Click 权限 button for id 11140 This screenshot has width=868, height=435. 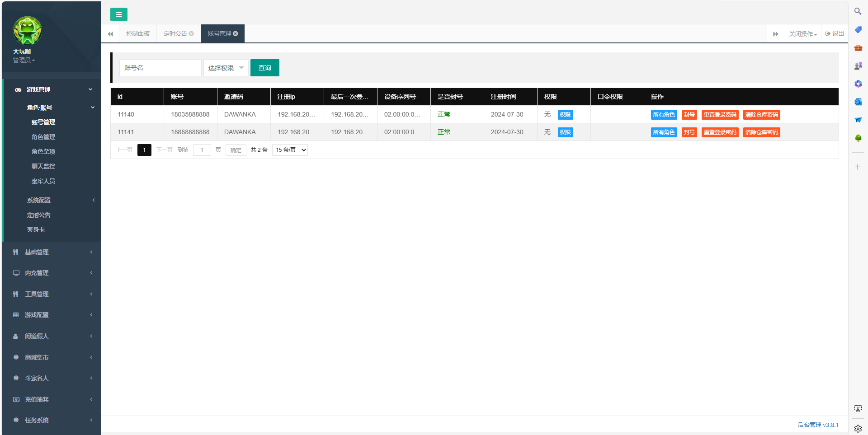(x=565, y=115)
